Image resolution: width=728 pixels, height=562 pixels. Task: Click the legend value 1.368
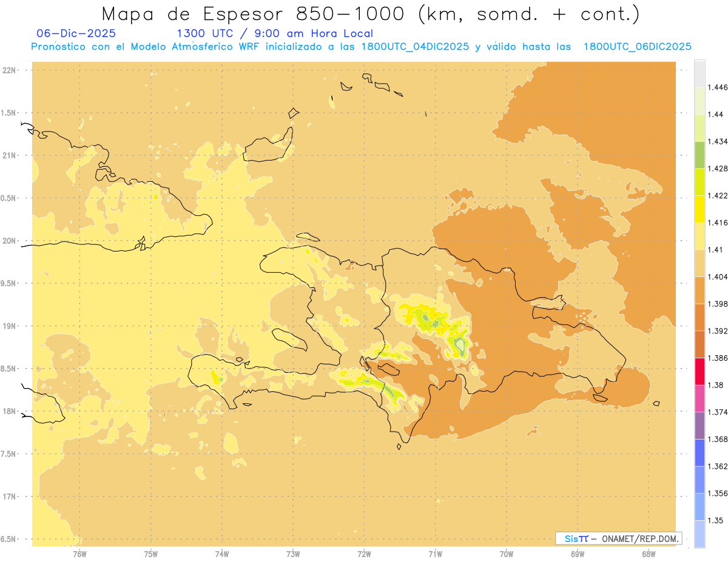[x=718, y=440]
